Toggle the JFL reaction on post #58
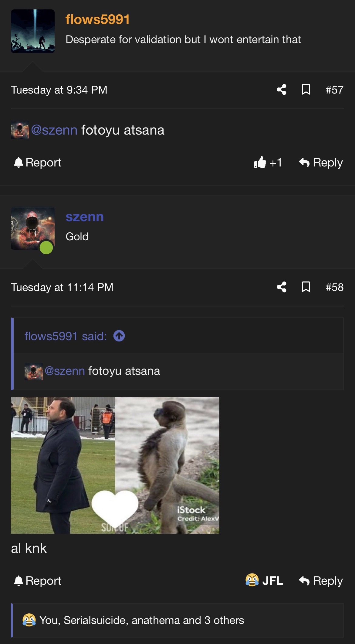The width and height of the screenshot is (355, 644). 264,581
